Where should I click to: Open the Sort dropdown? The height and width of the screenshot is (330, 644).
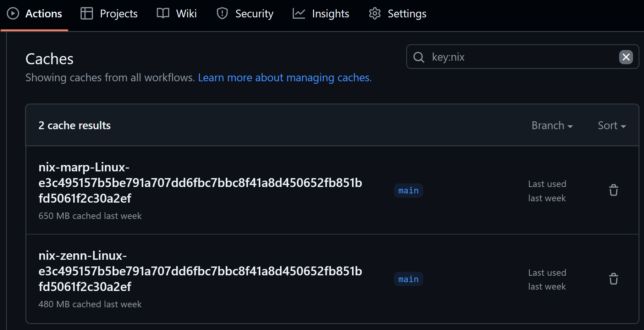(x=611, y=125)
